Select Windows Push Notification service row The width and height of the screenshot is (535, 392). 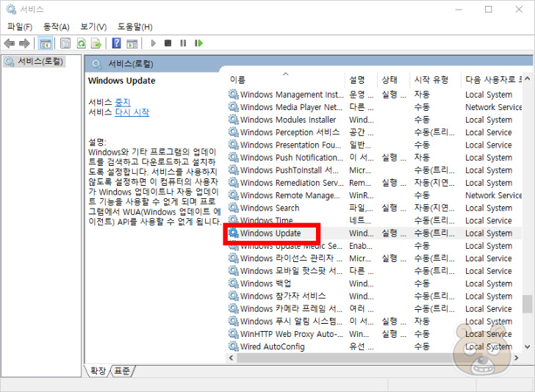point(375,158)
